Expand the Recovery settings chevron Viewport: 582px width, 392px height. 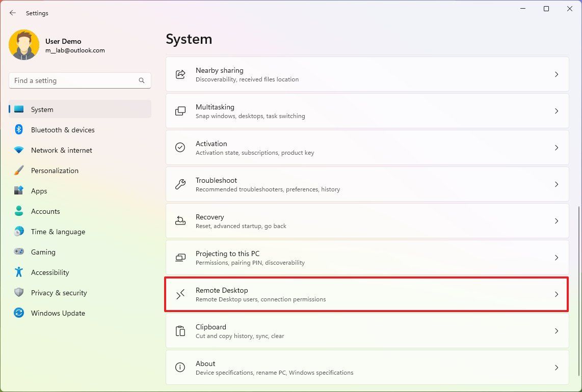click(x=557, y=221)
